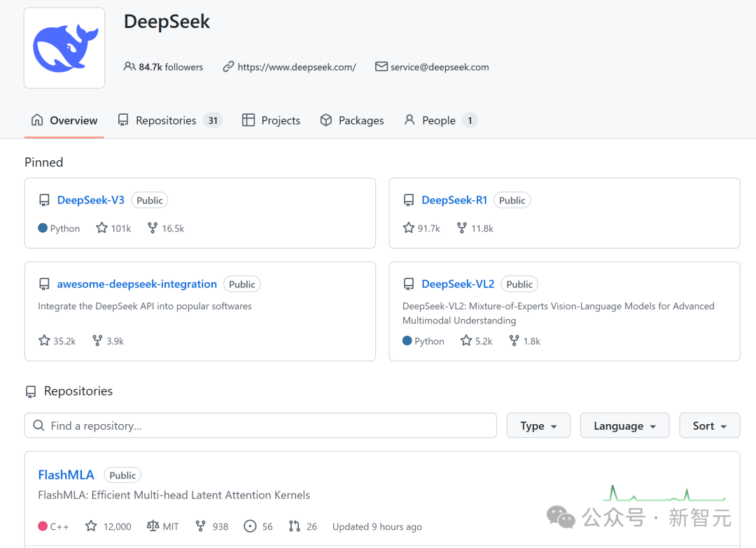Switch to the Overview tab

click(x=64, y=120)
